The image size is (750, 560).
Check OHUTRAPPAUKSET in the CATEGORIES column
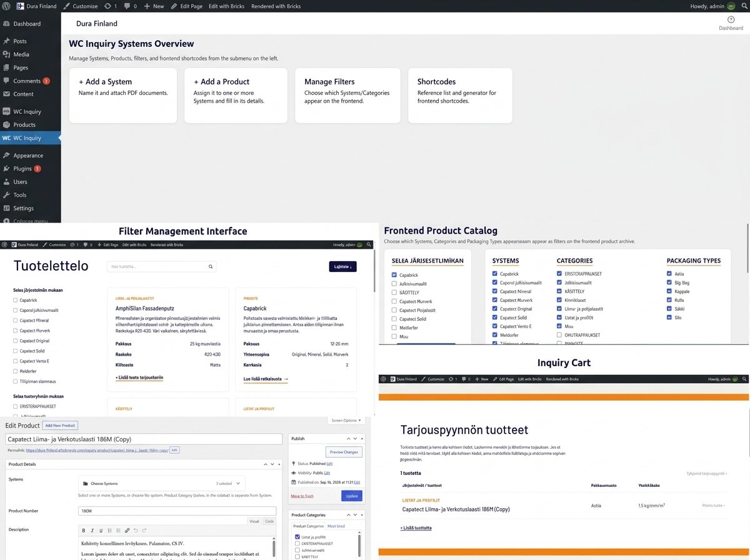[x=559, y=335]
